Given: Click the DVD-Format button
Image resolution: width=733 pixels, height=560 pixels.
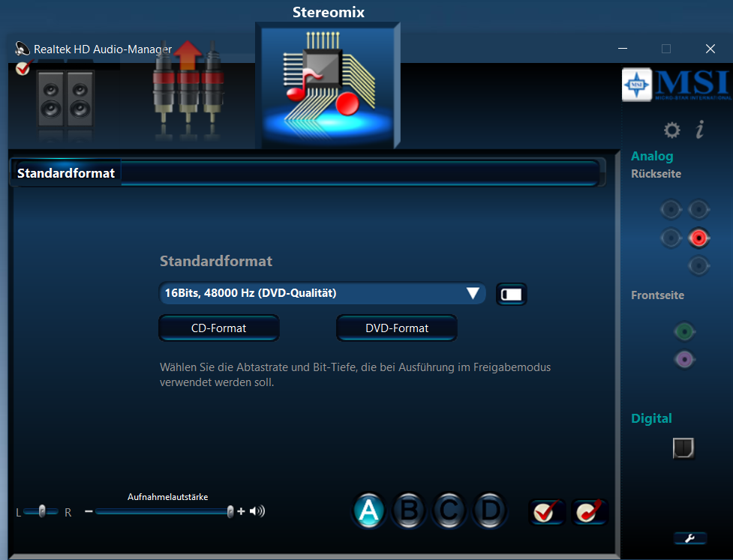Looking at the screenshot, I should tap(397, 328).
